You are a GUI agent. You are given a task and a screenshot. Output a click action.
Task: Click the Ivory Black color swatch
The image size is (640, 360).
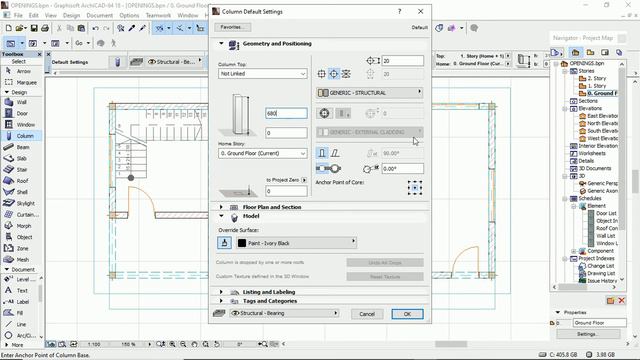pyautogui.click(x=242, y=243)
